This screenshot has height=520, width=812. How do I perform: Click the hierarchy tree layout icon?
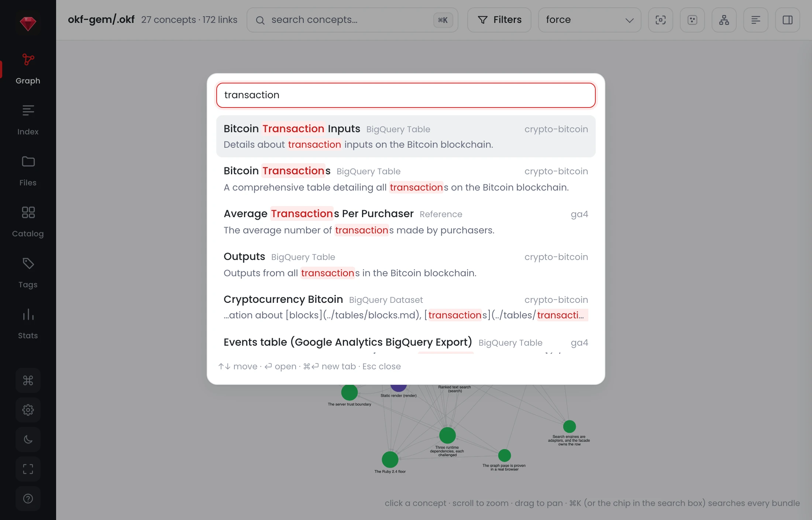click(724, 20)
